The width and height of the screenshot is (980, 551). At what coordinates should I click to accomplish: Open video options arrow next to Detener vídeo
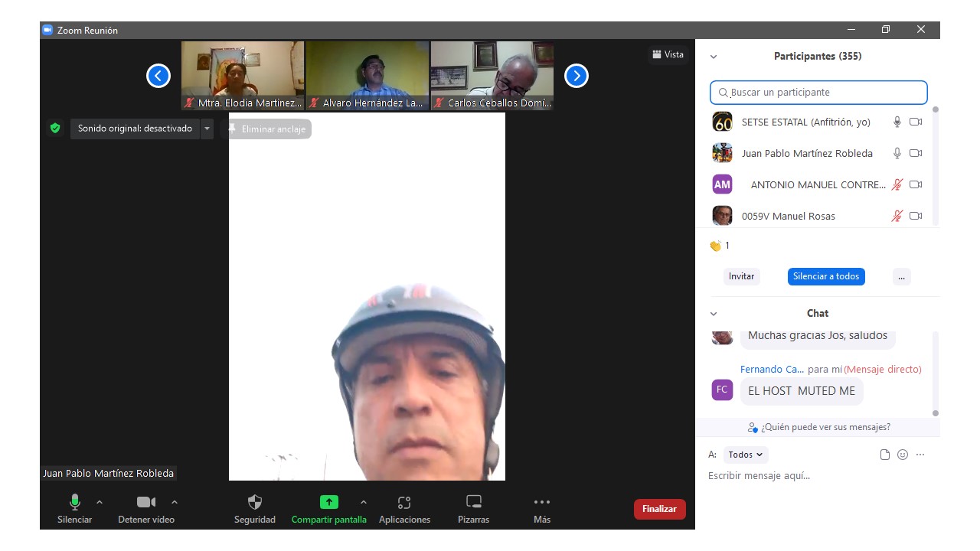[x=175, y=502]
